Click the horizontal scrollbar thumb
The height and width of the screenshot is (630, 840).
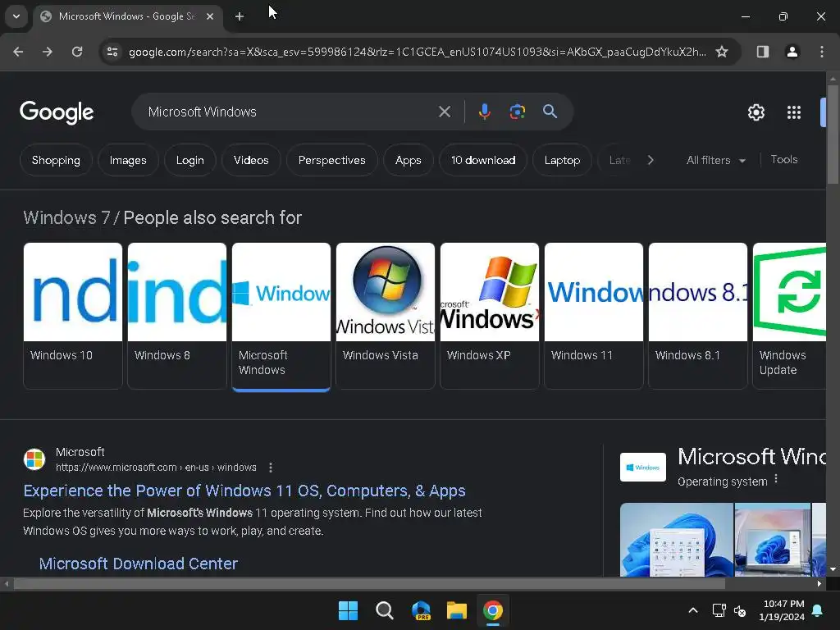369,584
